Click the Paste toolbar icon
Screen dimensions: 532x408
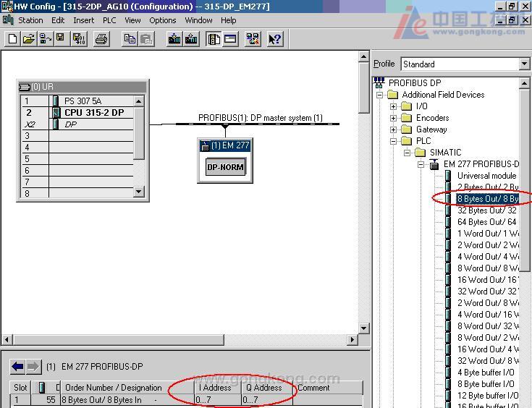click(x=146, y=38)
